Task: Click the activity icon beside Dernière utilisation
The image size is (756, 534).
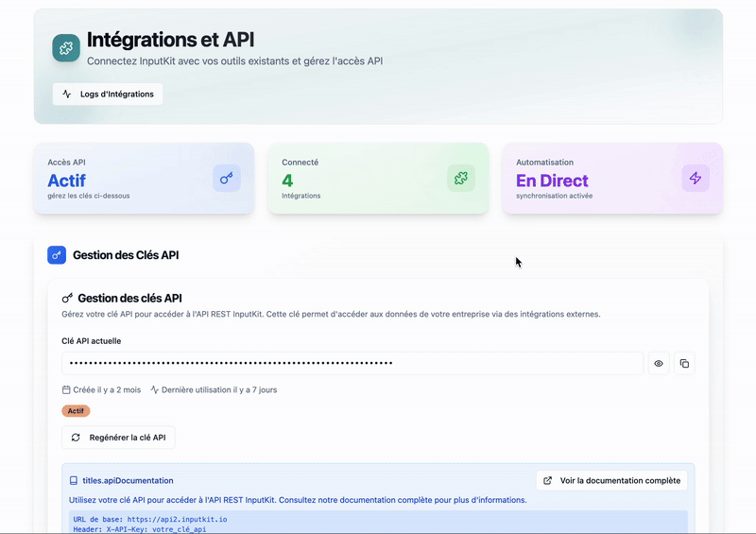Action: pyautogui.click(x=154, y=389)
